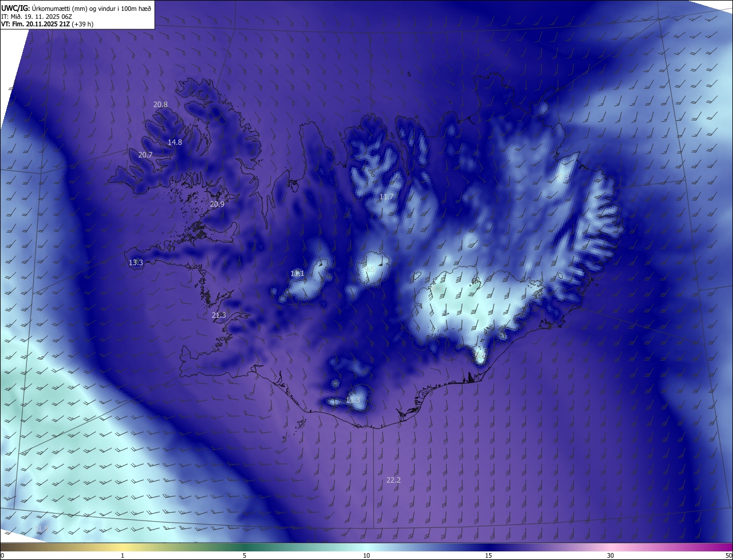This screenshot has width=733, height=560.
Task: Click the 'UWC/IG: Úrkomumætti (mm)' title line
Action: pos(76,7)
